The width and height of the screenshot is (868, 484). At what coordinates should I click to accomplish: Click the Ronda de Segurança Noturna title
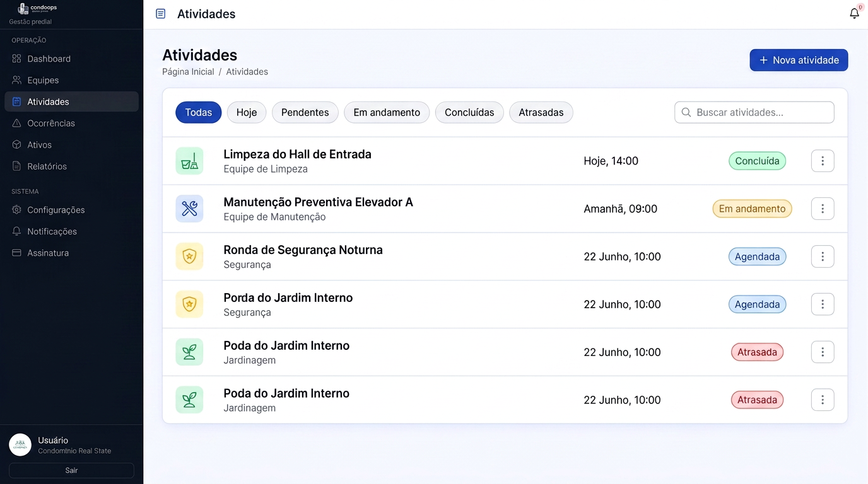[x=303, y=250]
